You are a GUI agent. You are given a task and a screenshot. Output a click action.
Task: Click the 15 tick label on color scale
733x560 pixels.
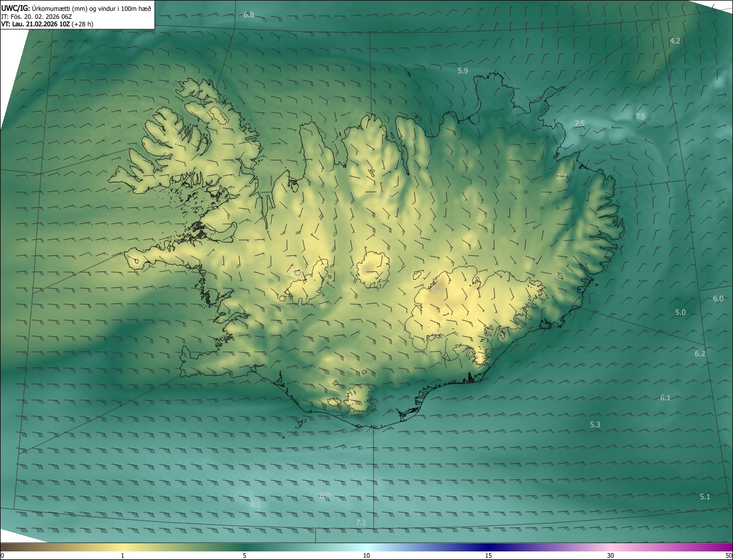[x=488, y=555]
